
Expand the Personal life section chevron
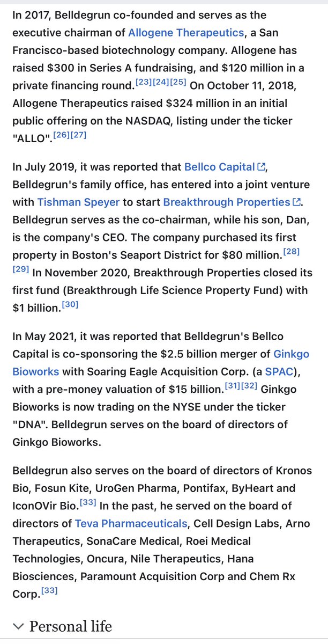point(18,626)
